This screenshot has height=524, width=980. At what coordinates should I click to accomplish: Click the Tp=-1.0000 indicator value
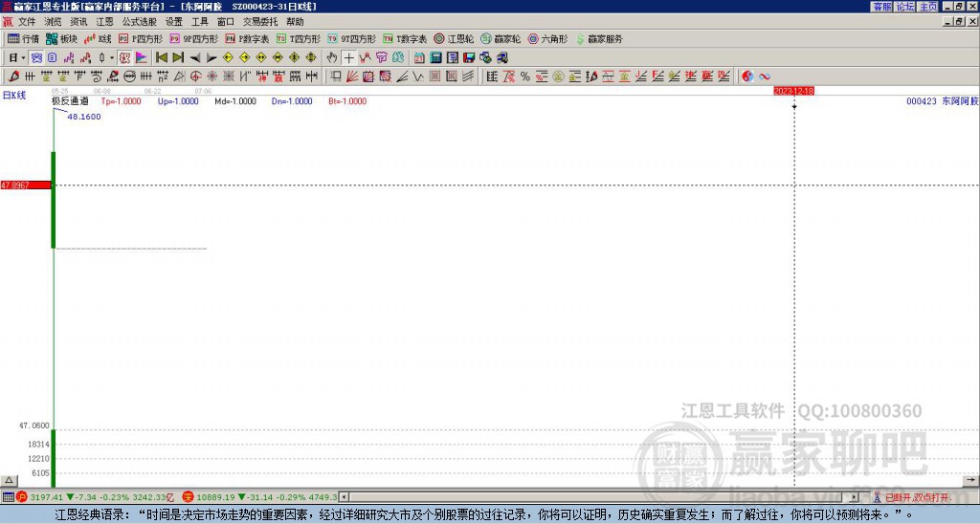point(122,101)
